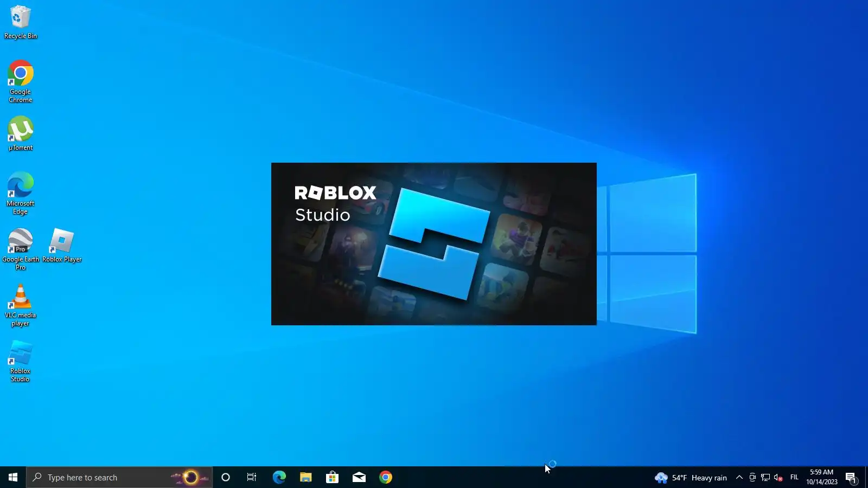Open the clock showing 5:59 AM
868x488 pixels.
click(x=822, y=477)
